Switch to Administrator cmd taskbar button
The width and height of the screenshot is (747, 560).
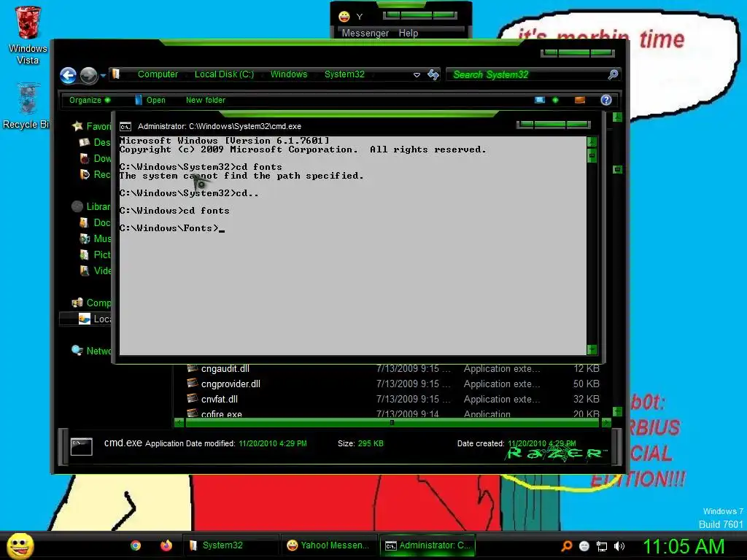click(427, 545)
